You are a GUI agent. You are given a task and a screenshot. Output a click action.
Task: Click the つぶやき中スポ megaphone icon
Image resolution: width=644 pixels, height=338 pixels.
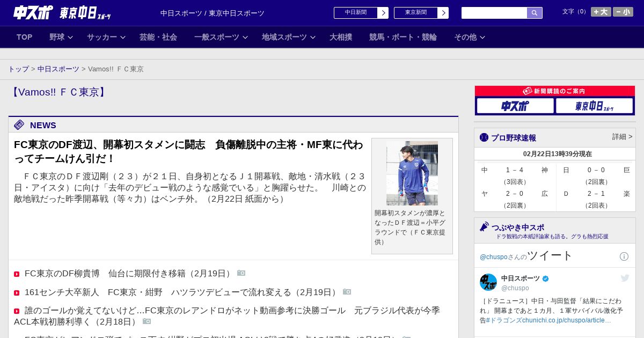(485, 227)
